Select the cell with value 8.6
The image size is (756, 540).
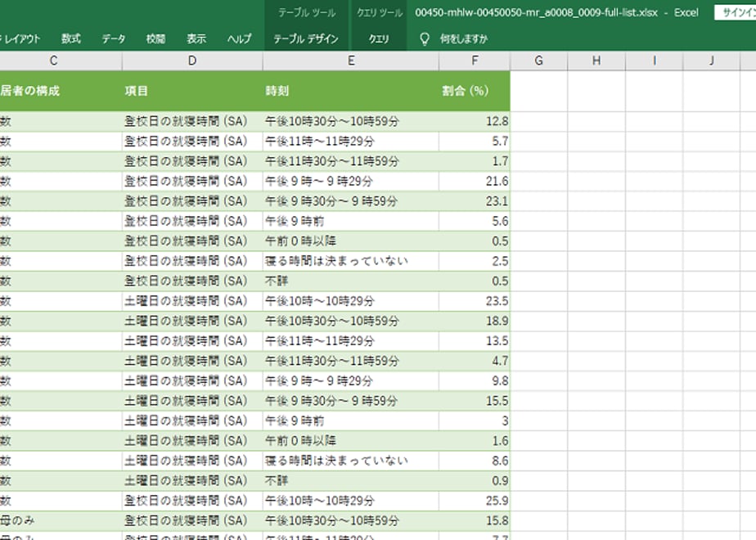click(475, 461)
